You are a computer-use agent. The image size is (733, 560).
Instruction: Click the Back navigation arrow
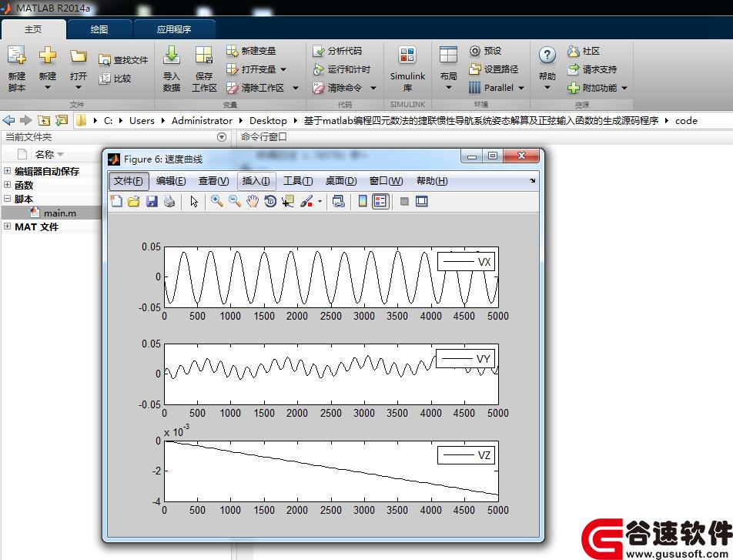(x=8, y=120)
